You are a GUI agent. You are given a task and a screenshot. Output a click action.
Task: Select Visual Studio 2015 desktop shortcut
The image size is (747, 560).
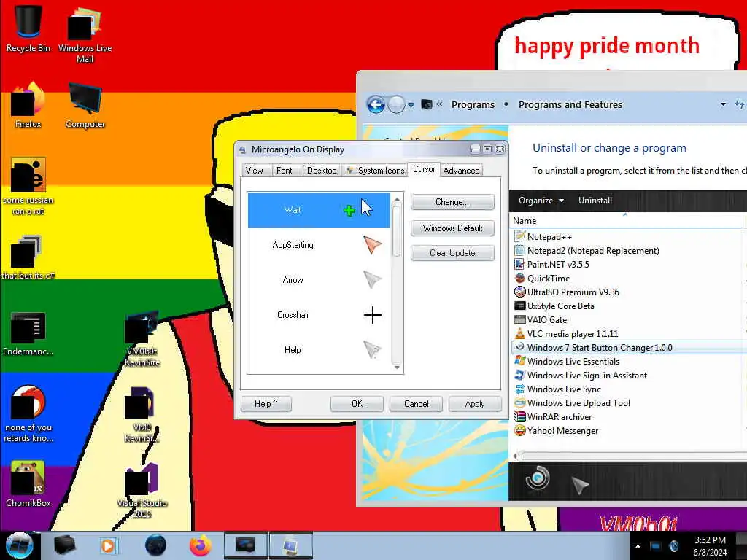tap(142, 491)
